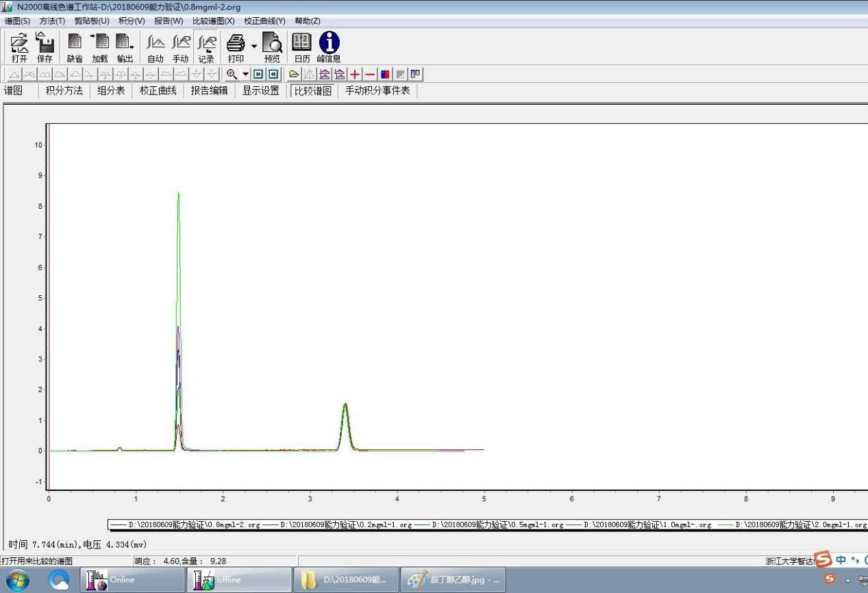
Task: Switch to the 校正曲线 tab
Action: click(x=158, y=90)
